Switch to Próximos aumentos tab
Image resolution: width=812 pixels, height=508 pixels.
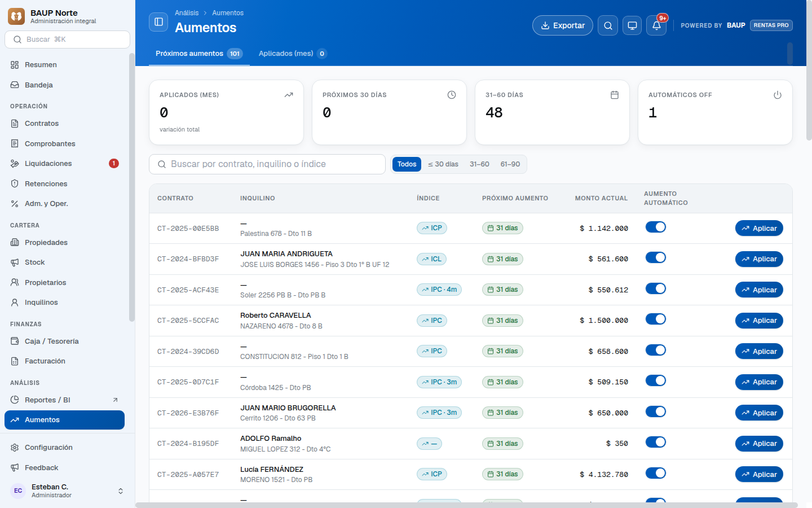coord(199,54)
